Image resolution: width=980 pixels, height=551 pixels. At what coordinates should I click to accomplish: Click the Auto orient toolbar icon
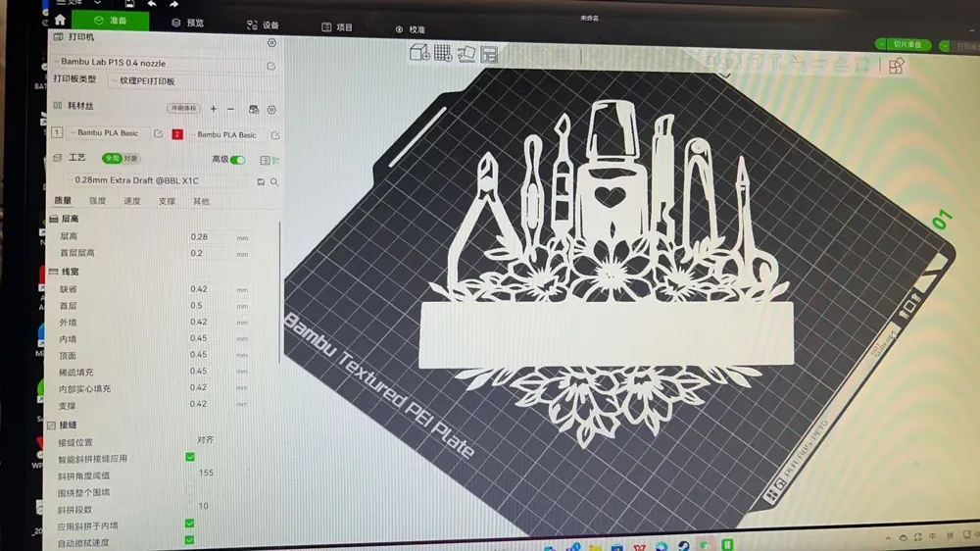click(x=466, y=54)
